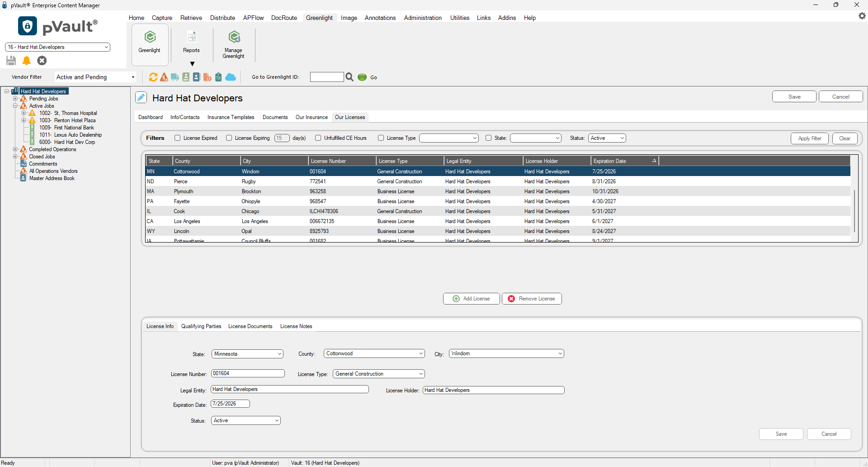The image size is (868, 467).
Task: Click the Master Address Book icon
Action: coord(24,178)
